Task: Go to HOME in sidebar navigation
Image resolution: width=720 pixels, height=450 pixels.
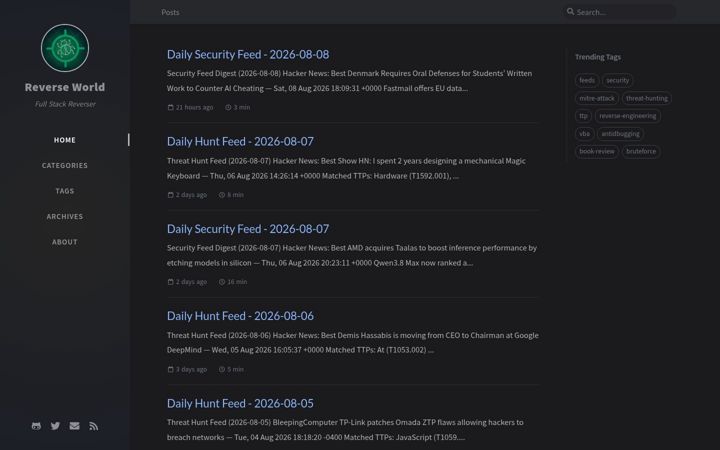Action: pyautogui.click(x=65, y=140)
